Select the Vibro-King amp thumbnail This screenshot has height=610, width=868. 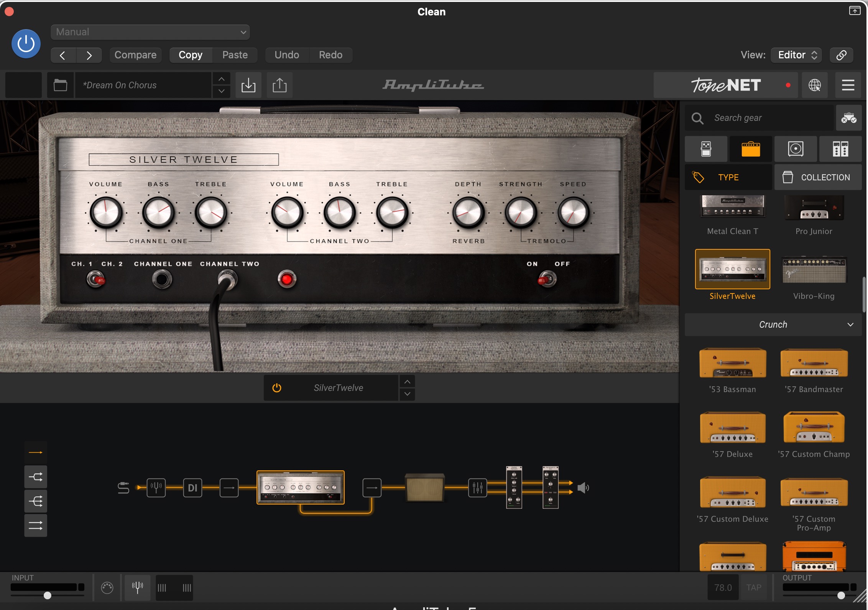tap(814, 270)
